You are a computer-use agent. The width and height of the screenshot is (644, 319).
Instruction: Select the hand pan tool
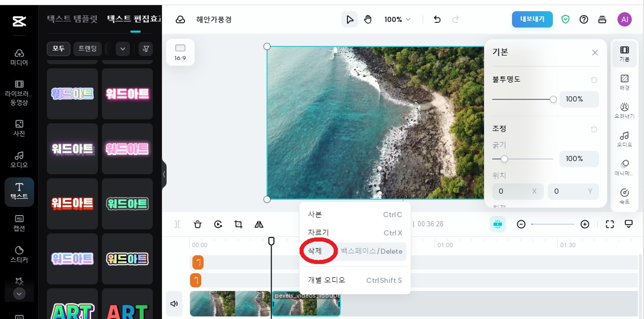click(x=368, y=19)
